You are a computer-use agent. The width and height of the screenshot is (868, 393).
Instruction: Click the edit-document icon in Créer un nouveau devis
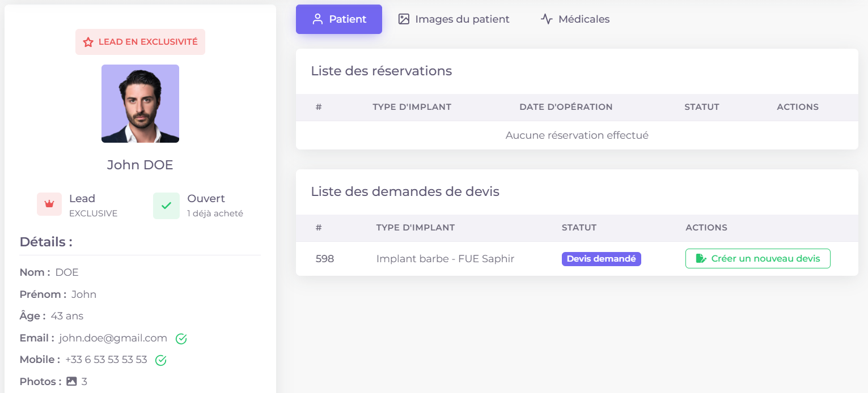point(701,259)
